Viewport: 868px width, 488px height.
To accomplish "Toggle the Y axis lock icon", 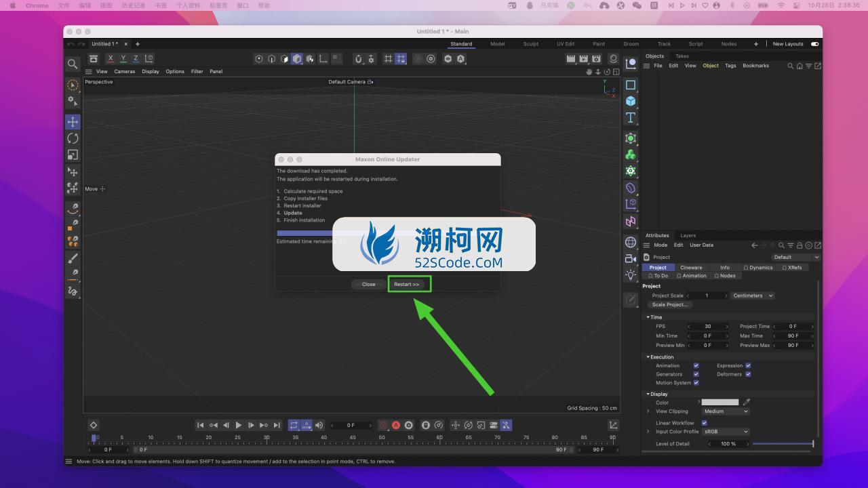I will [x=123, y=59].
